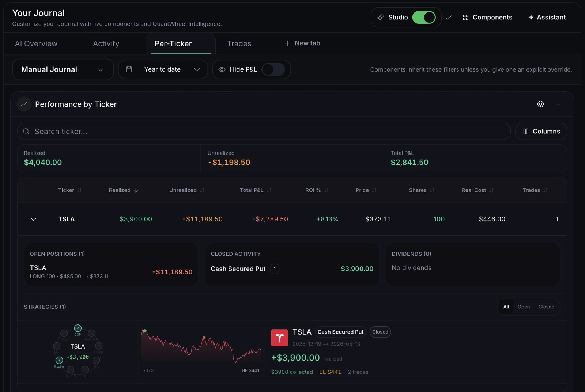585x392 pixels.
Task: Click the CSP checkmark node in the wheel diagram
Action: [78, 328]
